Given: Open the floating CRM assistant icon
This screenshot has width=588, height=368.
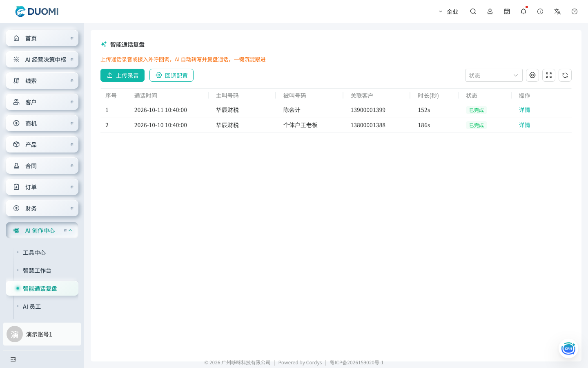Looking at the screenshot, I should click(568, 348).
